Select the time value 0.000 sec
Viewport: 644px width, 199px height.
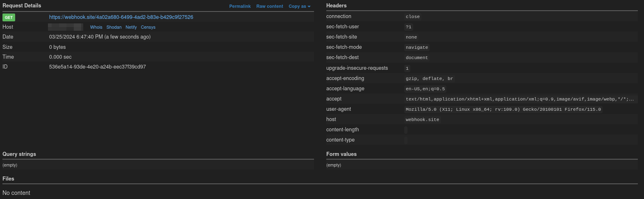(x=60, y=57)
